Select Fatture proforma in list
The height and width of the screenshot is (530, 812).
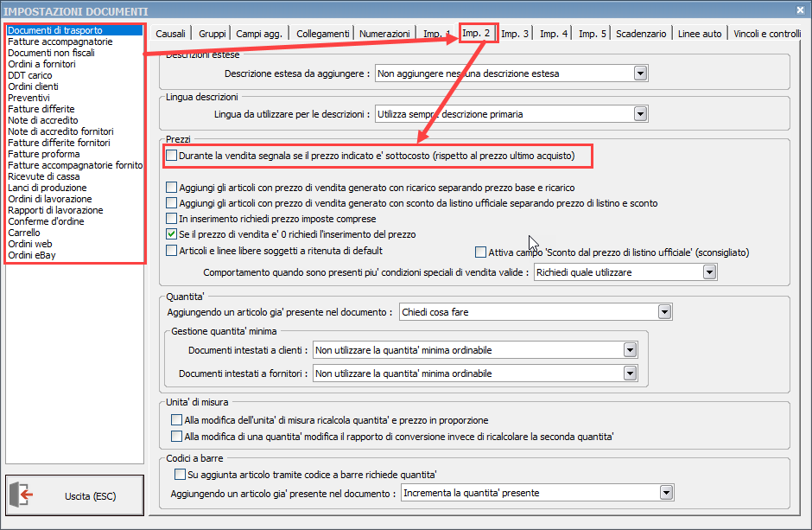coord(74,154)
